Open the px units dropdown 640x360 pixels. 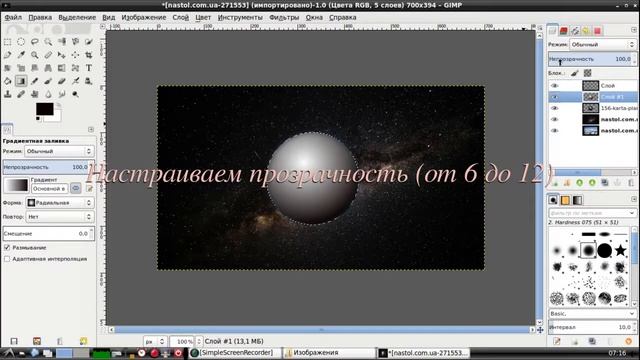tap(155, 341)
